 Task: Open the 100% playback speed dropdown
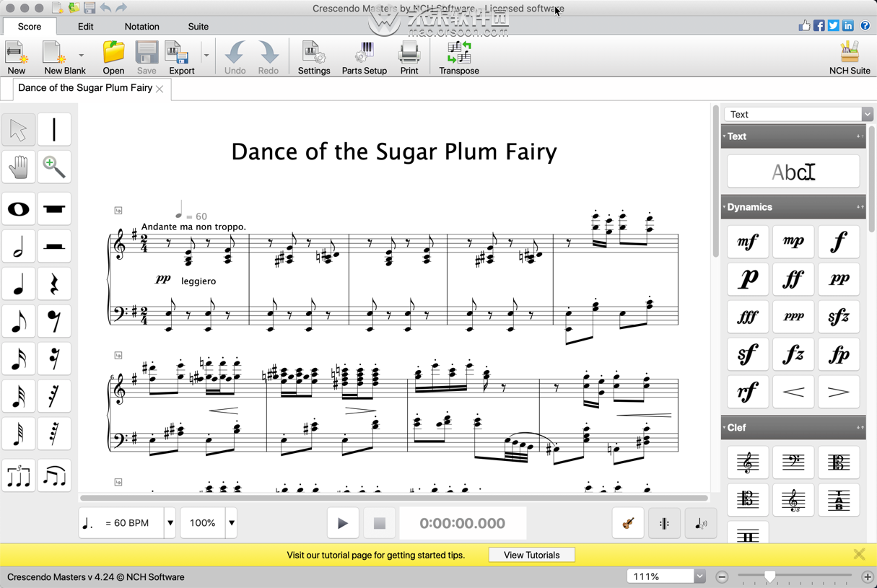click(x=232, y=523)
